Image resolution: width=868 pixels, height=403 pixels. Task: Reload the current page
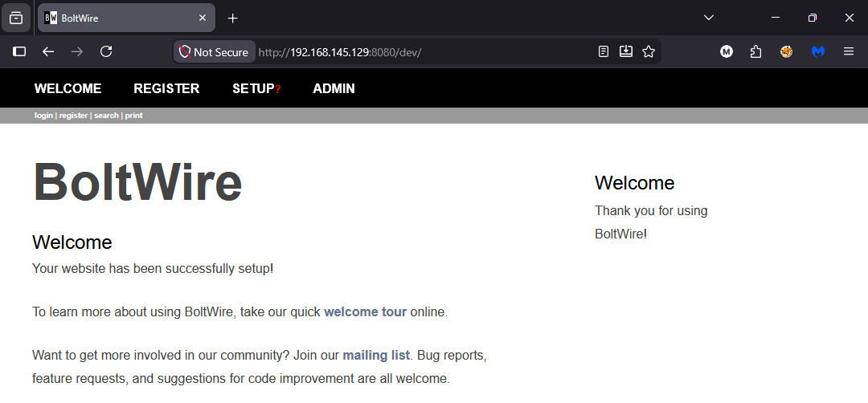(106, 51)
